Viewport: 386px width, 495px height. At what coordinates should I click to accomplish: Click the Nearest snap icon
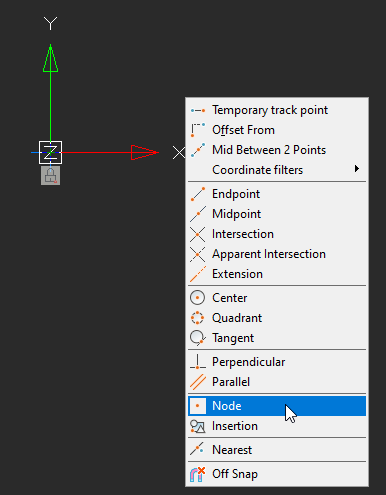(198, 450)
